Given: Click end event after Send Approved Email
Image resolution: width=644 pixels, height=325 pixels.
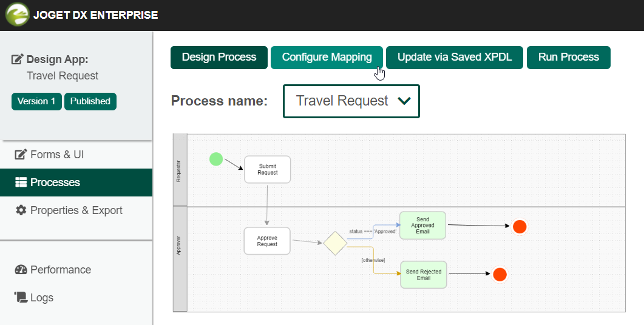Looking at the screenshot, I should click(x=519, y=227).
